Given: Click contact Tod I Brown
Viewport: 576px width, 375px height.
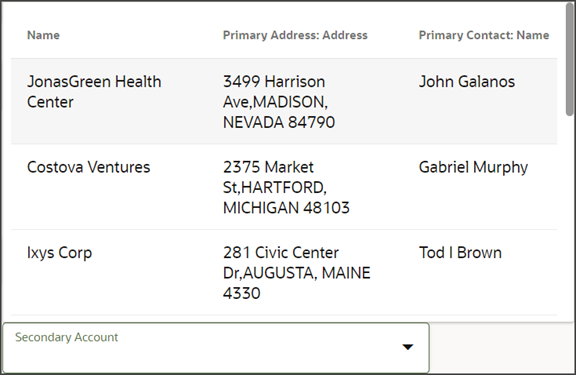Looking at the screenshot, I should (x=460, y=253).
